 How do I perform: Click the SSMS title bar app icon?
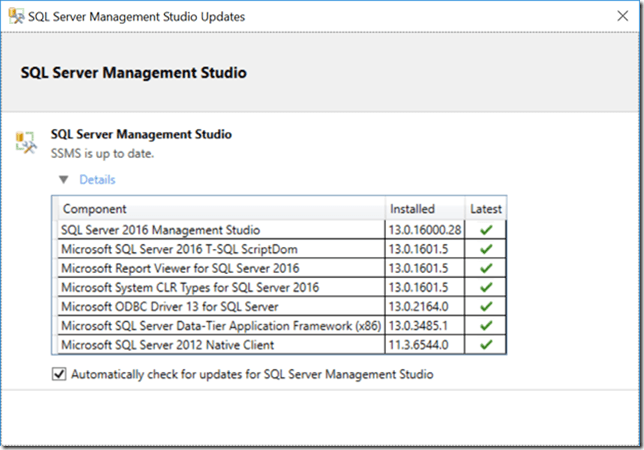pos(16,16)
